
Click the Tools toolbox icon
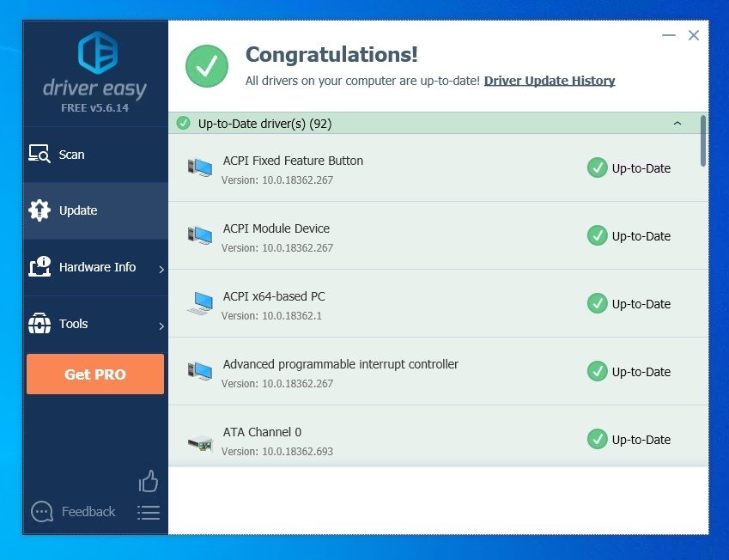click(39, 323)
